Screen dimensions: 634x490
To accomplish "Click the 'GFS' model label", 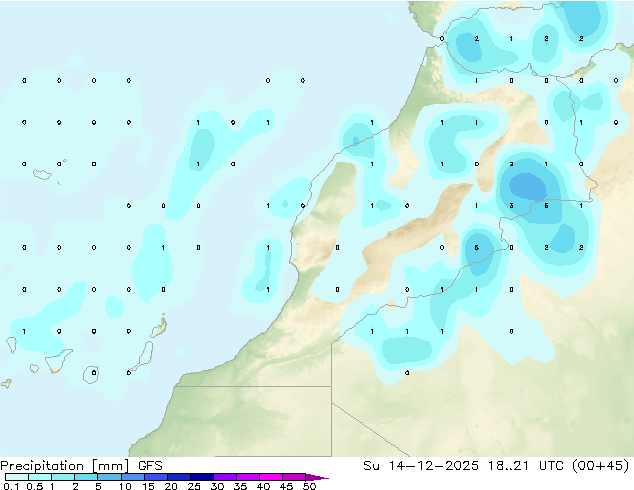I will tap(150, 466).
